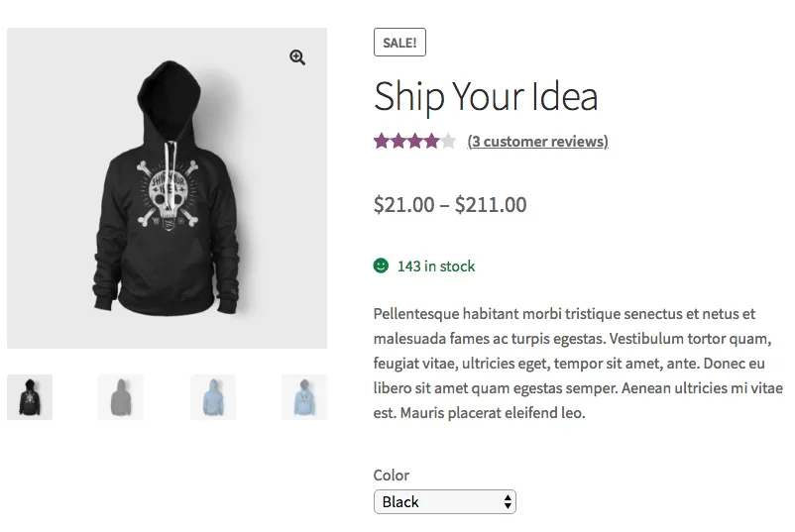795x532 pixels.
Task: Click the green smiley stock icon
Action: click(x=381, y=266)
